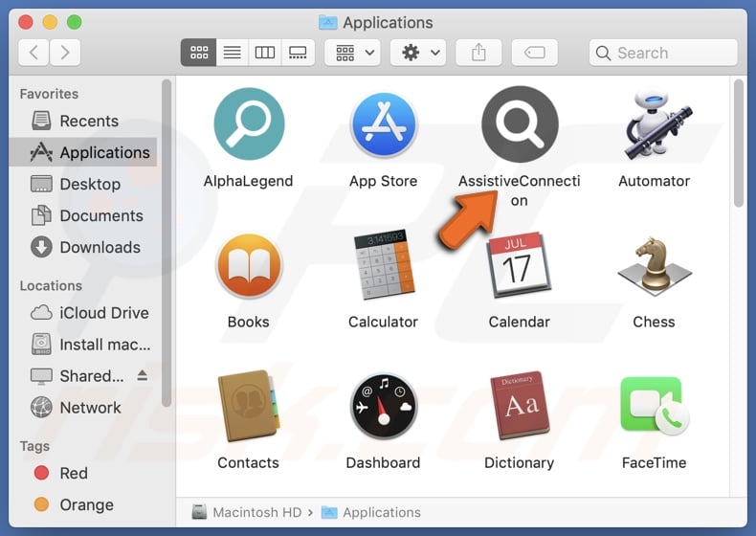Viewport: 756px width, 536px height.
Task: Focus the Search field
Action: pos(663,53)
